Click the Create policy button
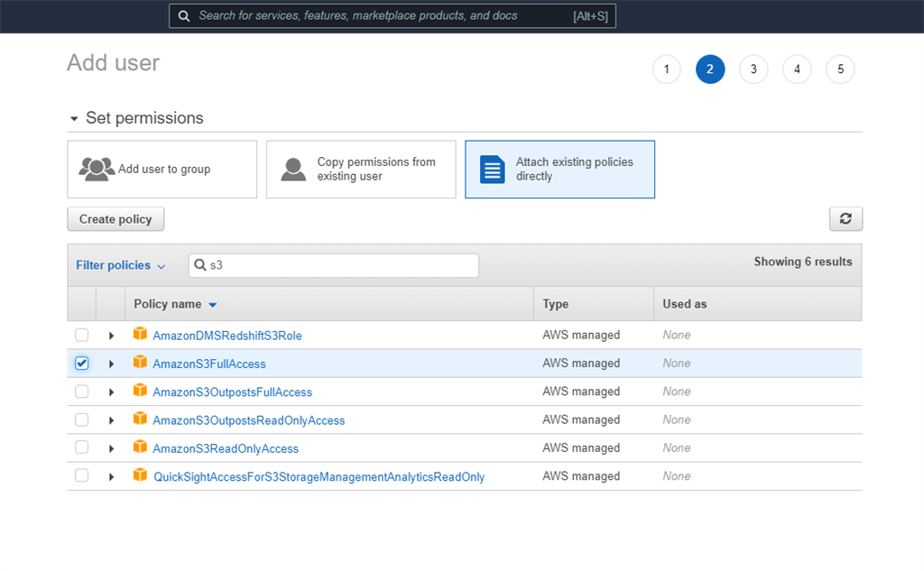This screenshot has height=571, width=924. click(115, 218)
